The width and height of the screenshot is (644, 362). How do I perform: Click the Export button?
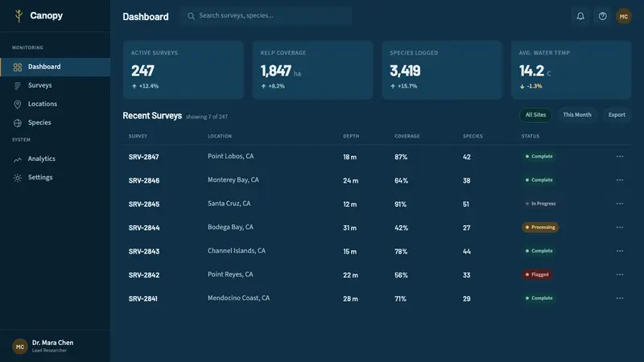coord(617,115)
